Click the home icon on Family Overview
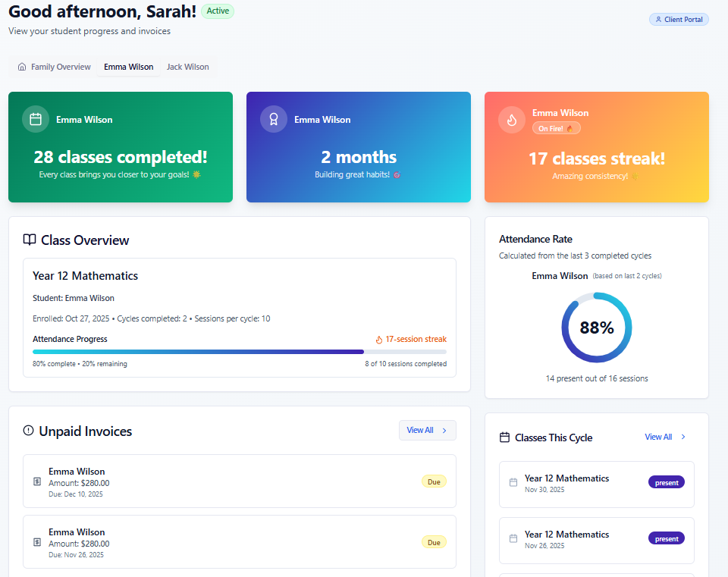728x577 pixels. pos(22,67)
